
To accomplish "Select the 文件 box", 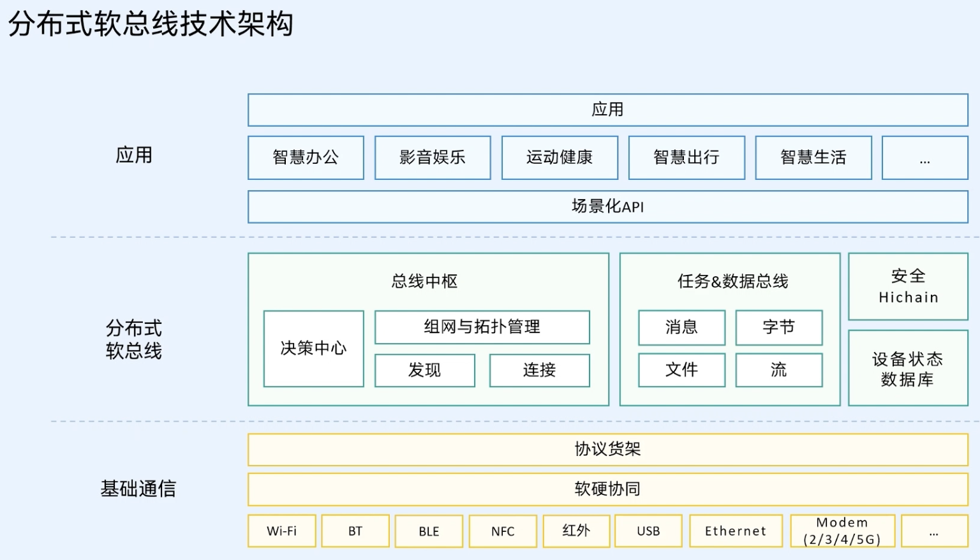I will click(682, 370).
